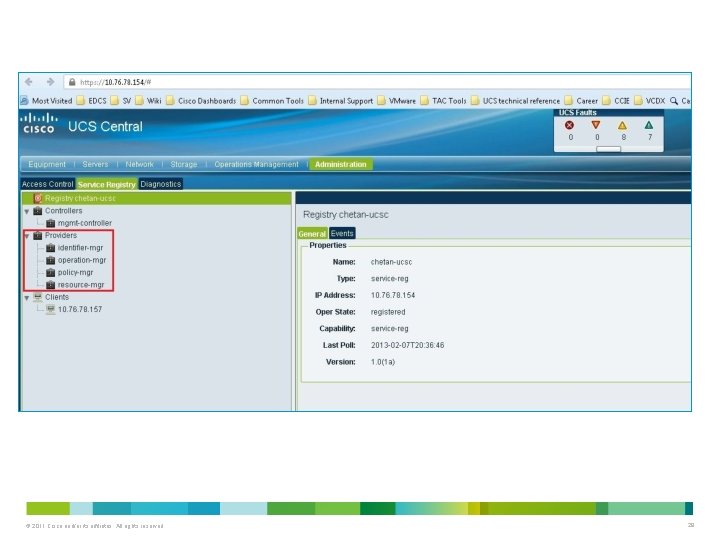Click the minor faults yellow triangle icon

click(622, 125)
